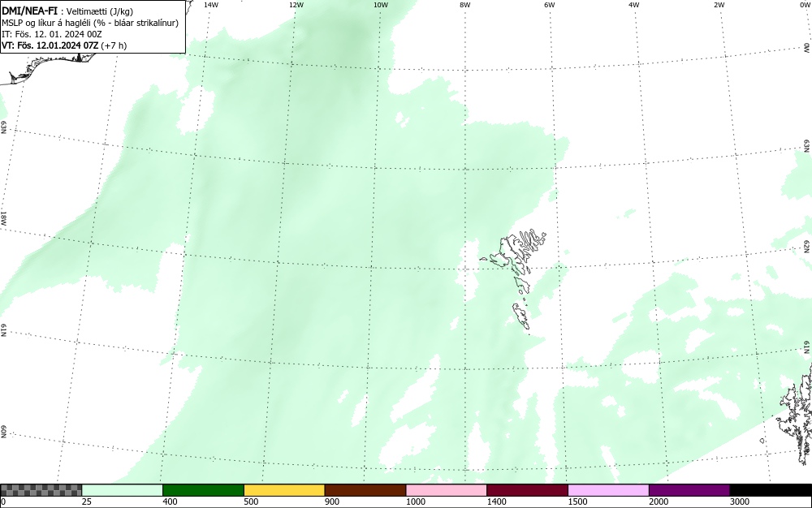Viewport: 812px width, 508px height.
Task: Select the pink 1000–1400 legend swatch
Action: click(447, 490)
